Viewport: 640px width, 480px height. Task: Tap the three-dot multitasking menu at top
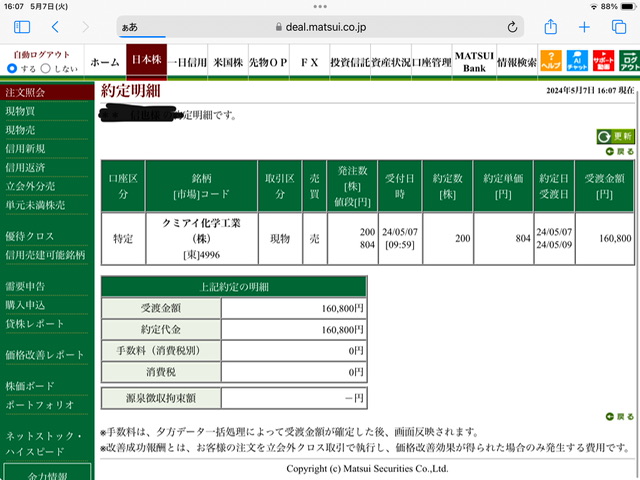[x=320, y=7]
